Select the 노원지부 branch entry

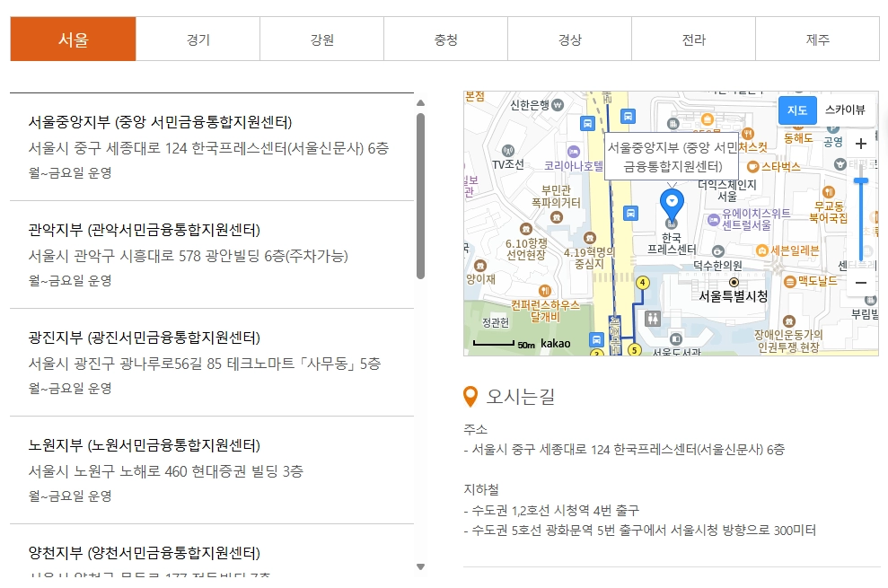(212, 470)
